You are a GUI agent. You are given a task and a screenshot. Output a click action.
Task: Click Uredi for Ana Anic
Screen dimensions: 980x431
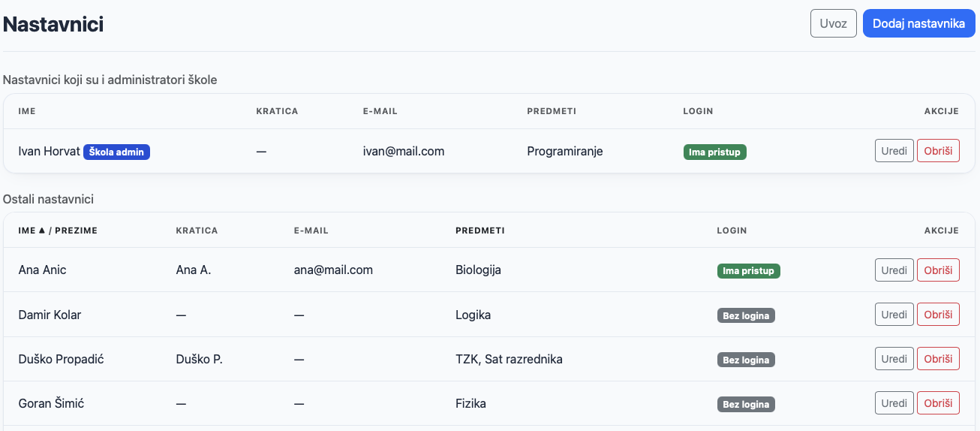click(894, 270)
